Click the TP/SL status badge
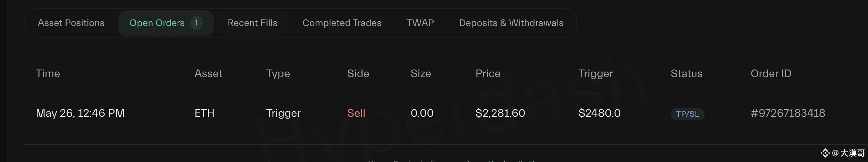The height and width of the screenshot is (162, 868). point(687,114)
